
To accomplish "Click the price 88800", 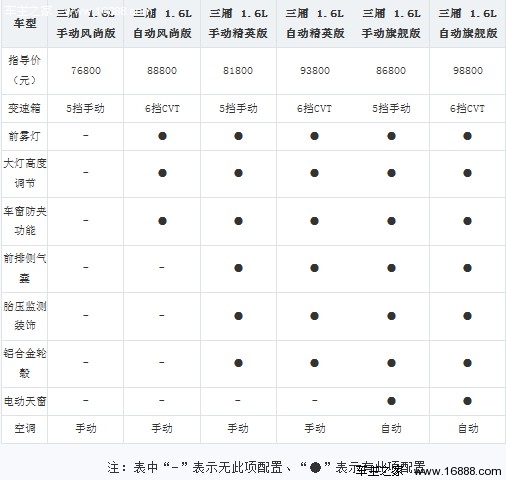I will tap(162, 71).
